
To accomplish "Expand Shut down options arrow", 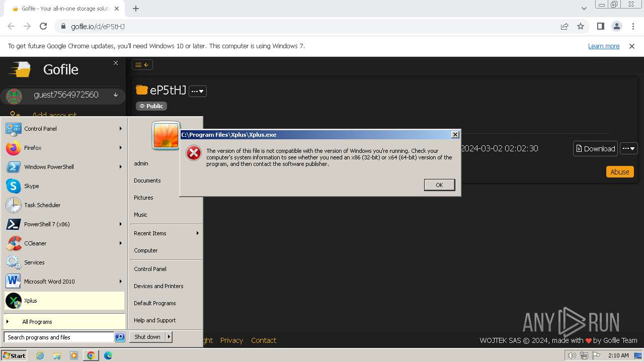I will [x=169, y=337].
